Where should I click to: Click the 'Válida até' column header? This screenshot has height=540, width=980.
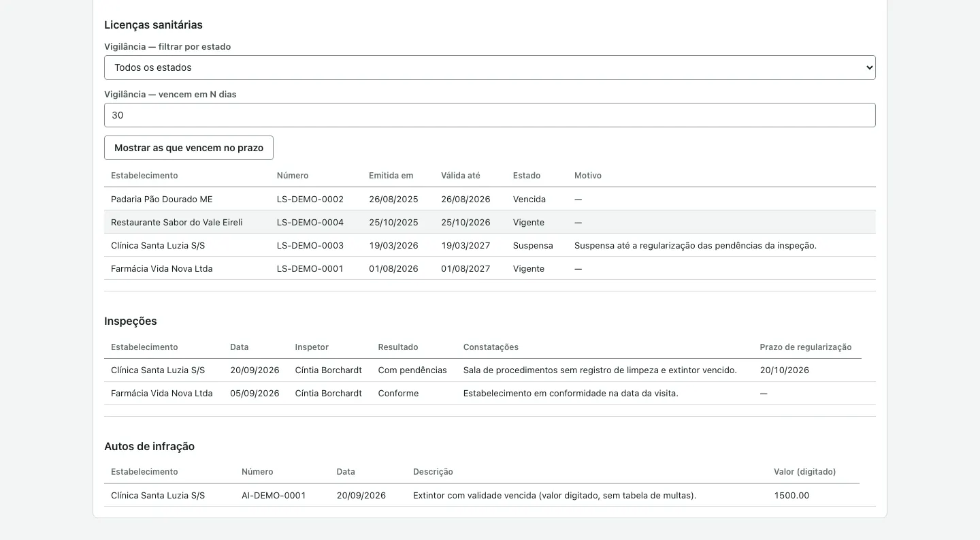pyautogui.click(x=460, y=176)
